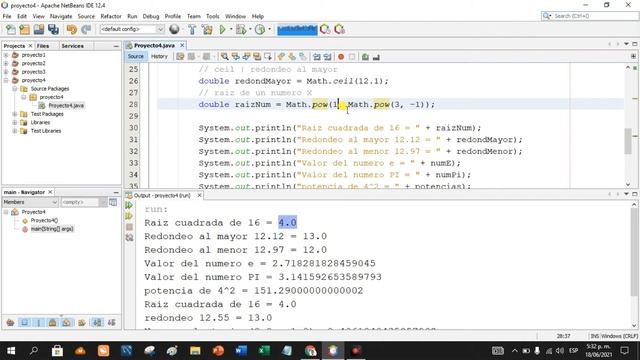The height and width of the screenshot is (360, 640).
Task: Click the Clean and Build Project icon
Action: [x=207, y=29]
